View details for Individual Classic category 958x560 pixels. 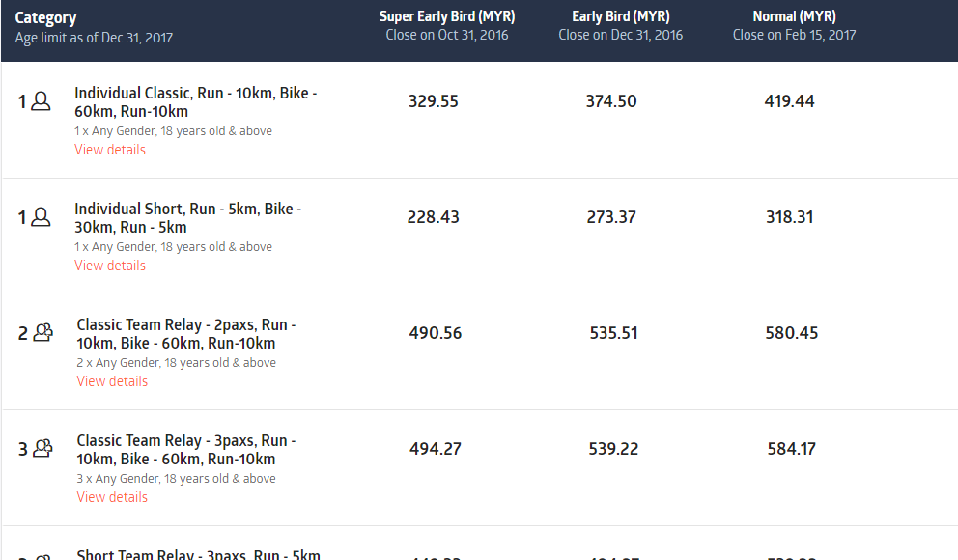coord(110,150)
